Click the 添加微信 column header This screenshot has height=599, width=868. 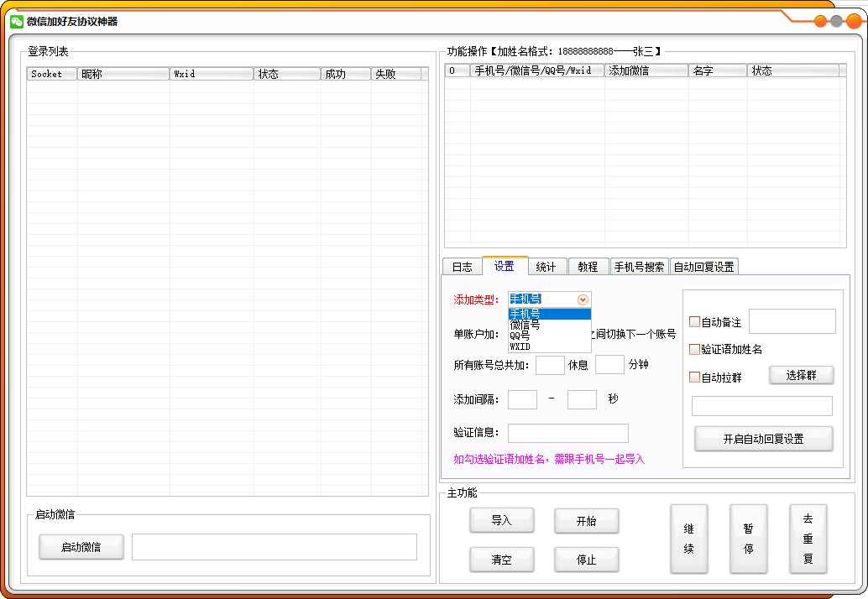coord(646,70)
